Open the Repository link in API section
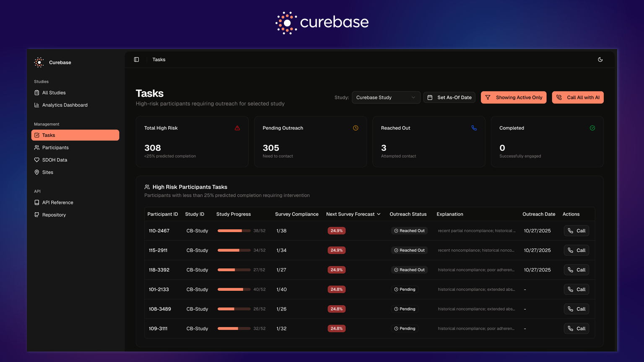The width and height of the screenshot is (644, 362). click(54, 215)
